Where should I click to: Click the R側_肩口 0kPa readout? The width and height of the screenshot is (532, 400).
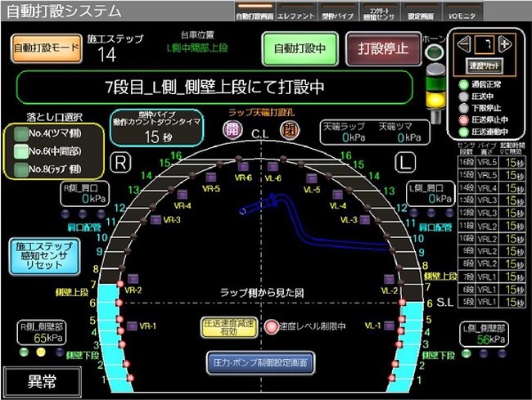coord(85,194)
